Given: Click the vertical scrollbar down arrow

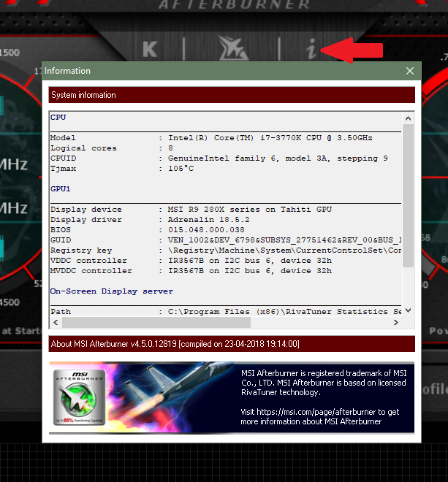Looking at the screenshot, I should (x=408, y=311).
